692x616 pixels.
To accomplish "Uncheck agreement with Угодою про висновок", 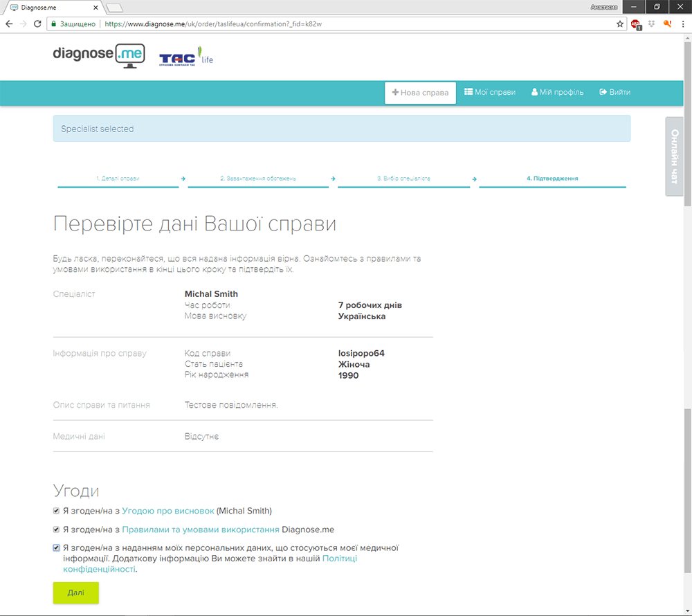I will point(56,511).
